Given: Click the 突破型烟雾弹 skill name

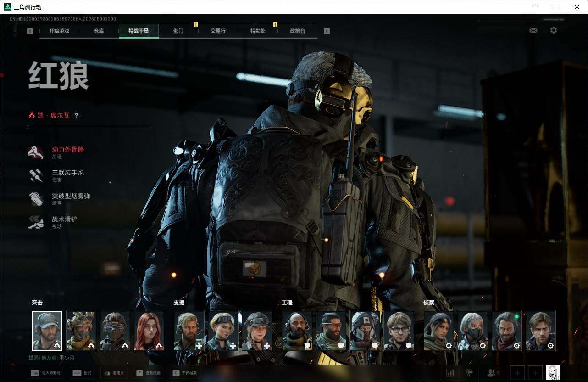Looking at the screenshot, I should pos(71,196).
